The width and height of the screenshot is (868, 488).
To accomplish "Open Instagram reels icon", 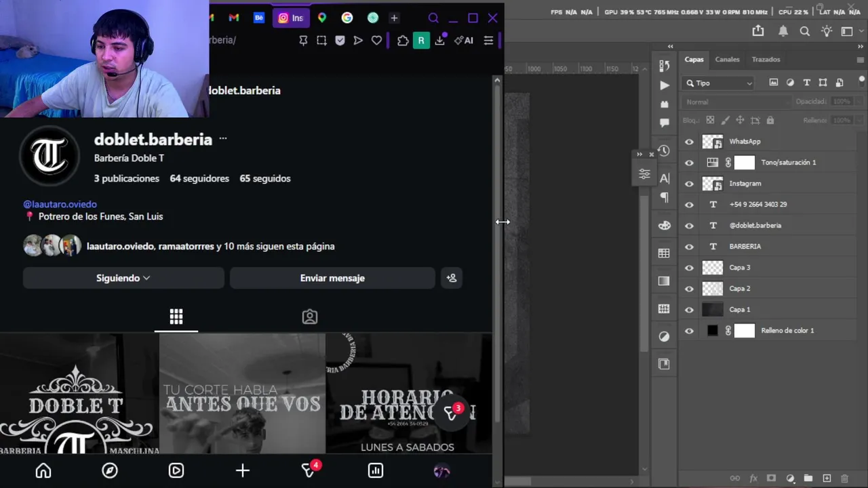I will point(176,470).
